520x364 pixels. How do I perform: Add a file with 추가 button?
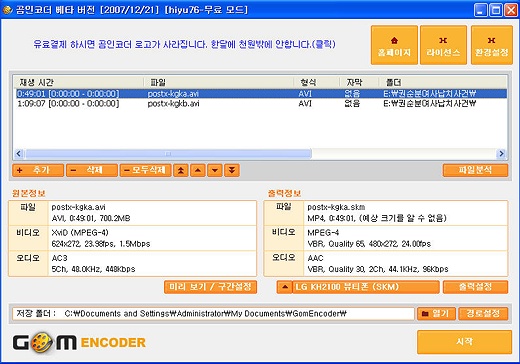tap(38, 170)
